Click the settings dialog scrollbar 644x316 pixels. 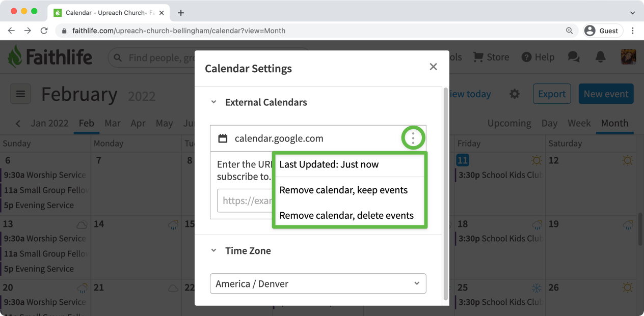(446, 193)
